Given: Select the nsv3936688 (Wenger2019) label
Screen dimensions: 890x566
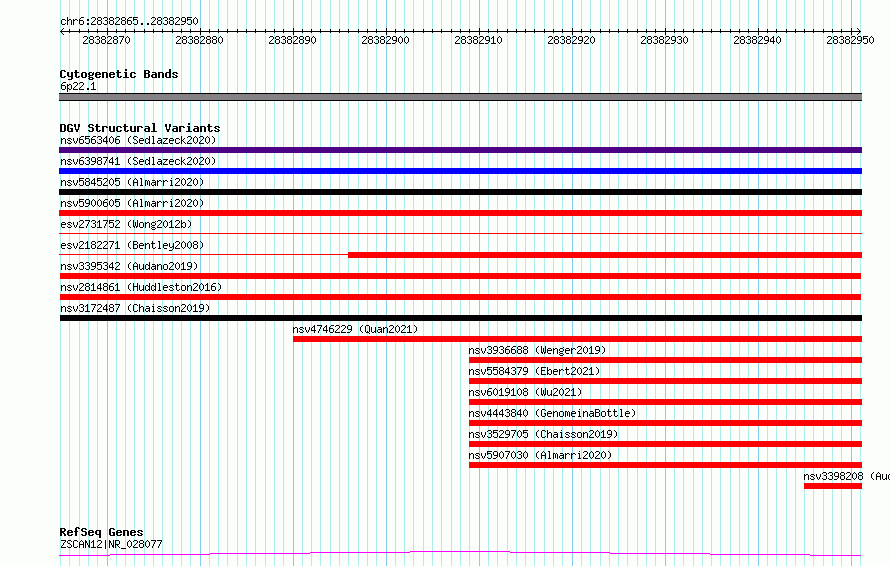Looking at the screenshot, I should [537, 350].
